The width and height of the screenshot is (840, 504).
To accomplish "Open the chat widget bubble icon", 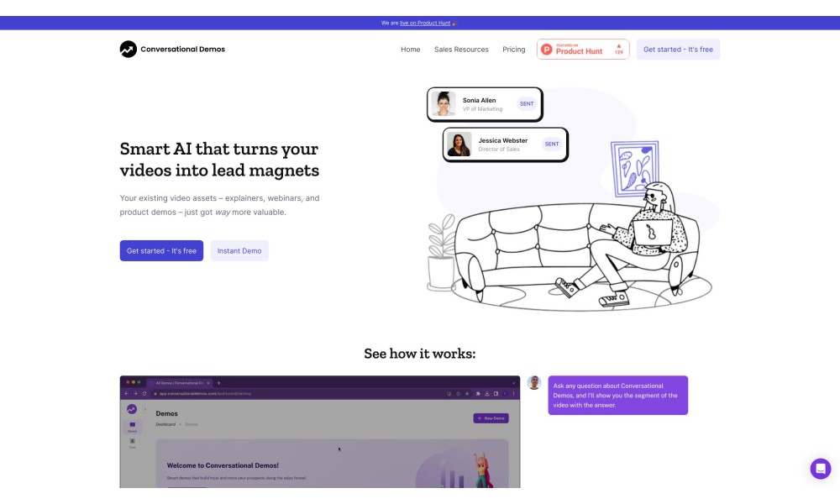I will click(820, 469).
